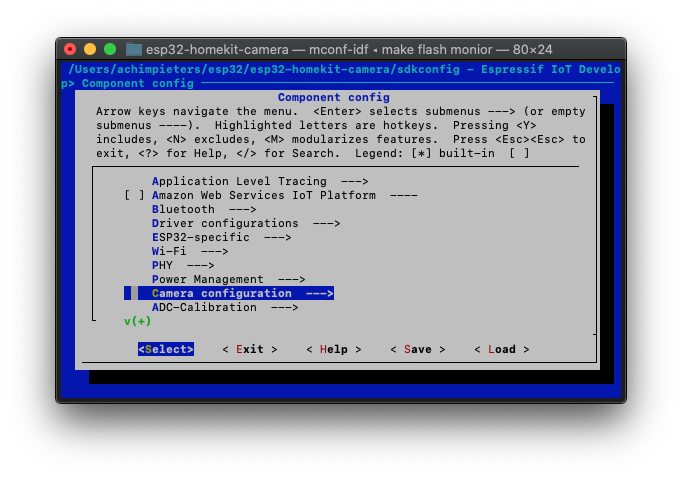Open Application Level Tracing submenu
Image resolution: width=682 pixels, height=477 pixels.
(x=260, y=181)
